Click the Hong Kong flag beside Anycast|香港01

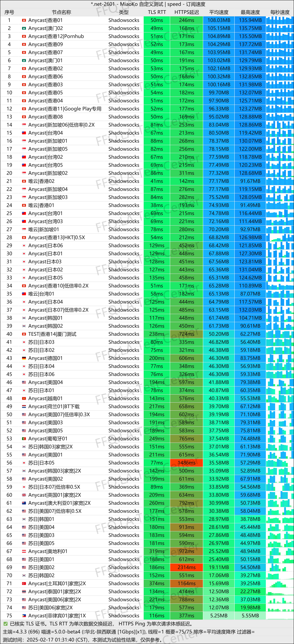click(24, 20)
